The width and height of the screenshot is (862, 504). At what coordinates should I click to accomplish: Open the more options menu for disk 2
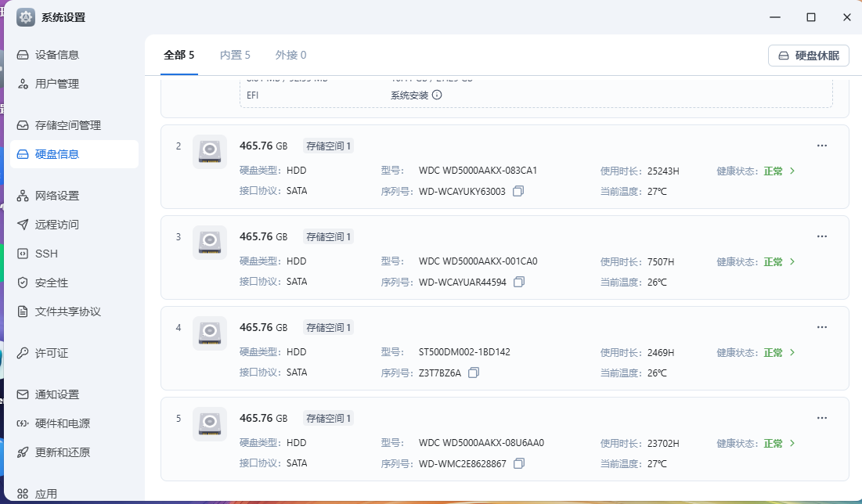tap(822, 145)
